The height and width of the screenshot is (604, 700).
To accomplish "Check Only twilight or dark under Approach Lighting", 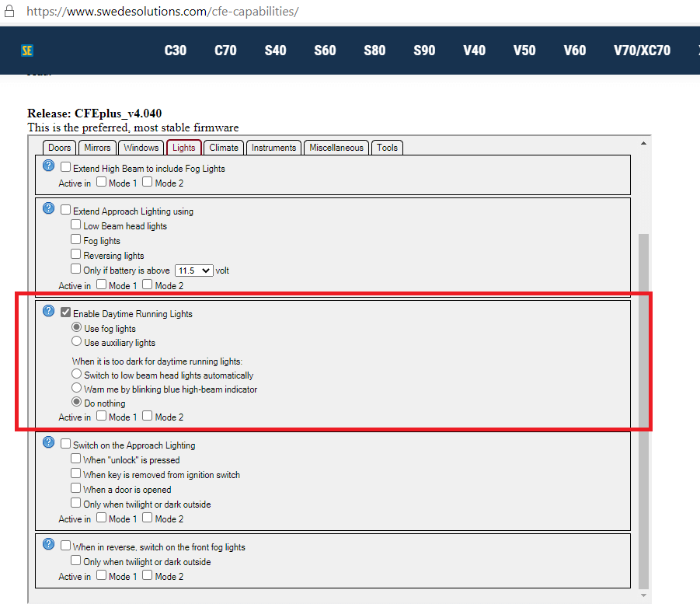I will pyautogui.click(x=76, y=503).
